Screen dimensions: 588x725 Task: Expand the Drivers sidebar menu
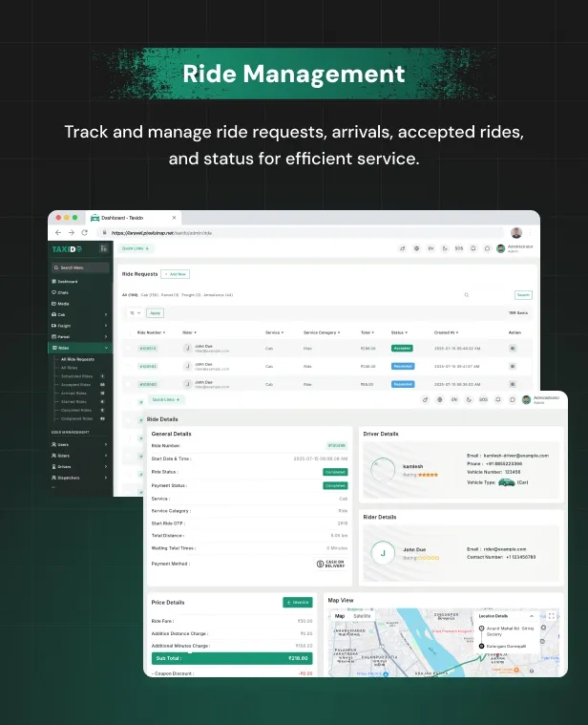click(x=80, y=466)
